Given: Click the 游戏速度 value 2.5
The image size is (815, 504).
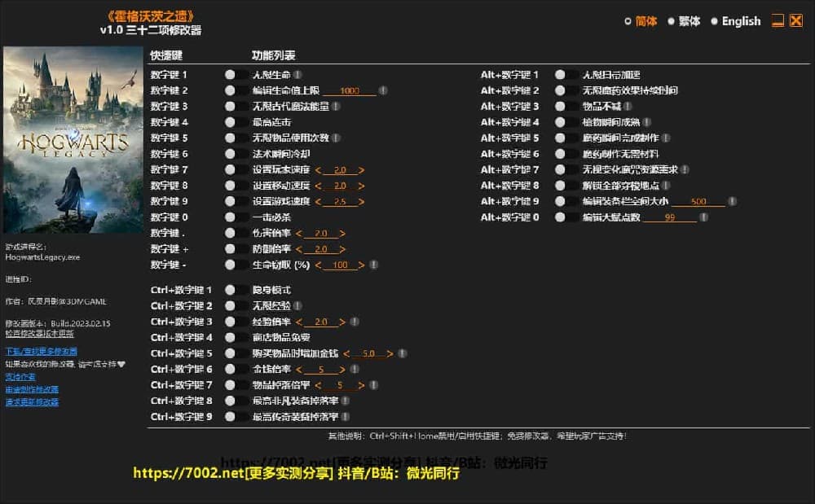Looking at the screenshot, I should tap(340, 202).
